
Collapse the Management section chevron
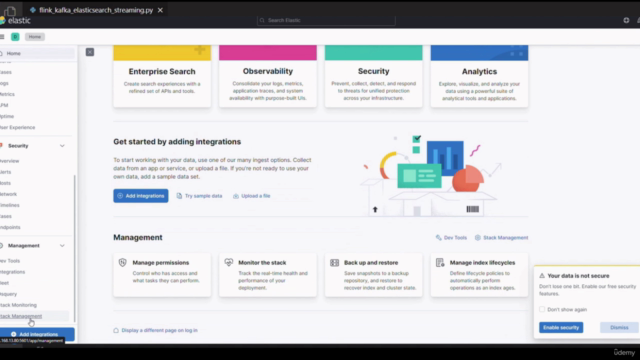click(62, 246)
